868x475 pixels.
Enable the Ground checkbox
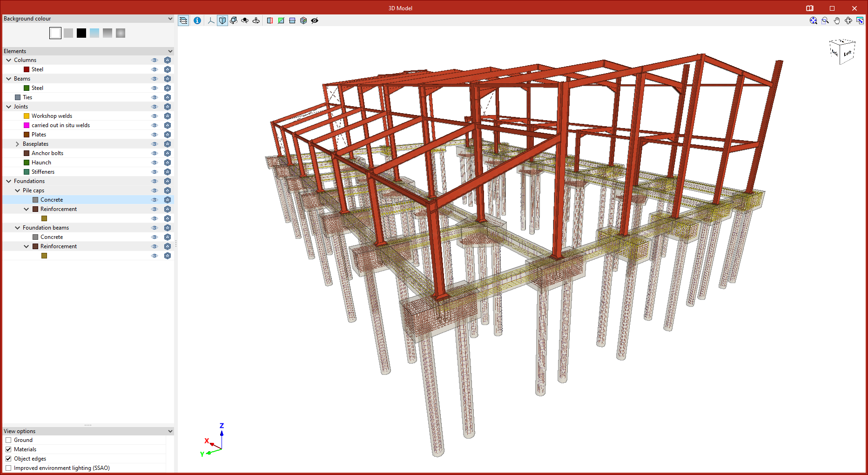[8, 440]
